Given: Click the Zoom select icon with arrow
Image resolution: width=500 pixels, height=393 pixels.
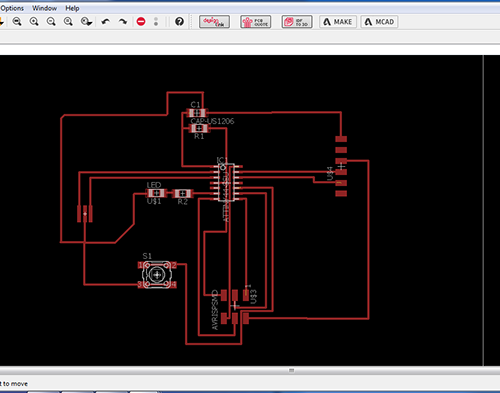Looking at the screenshot, I should (86, 22).
